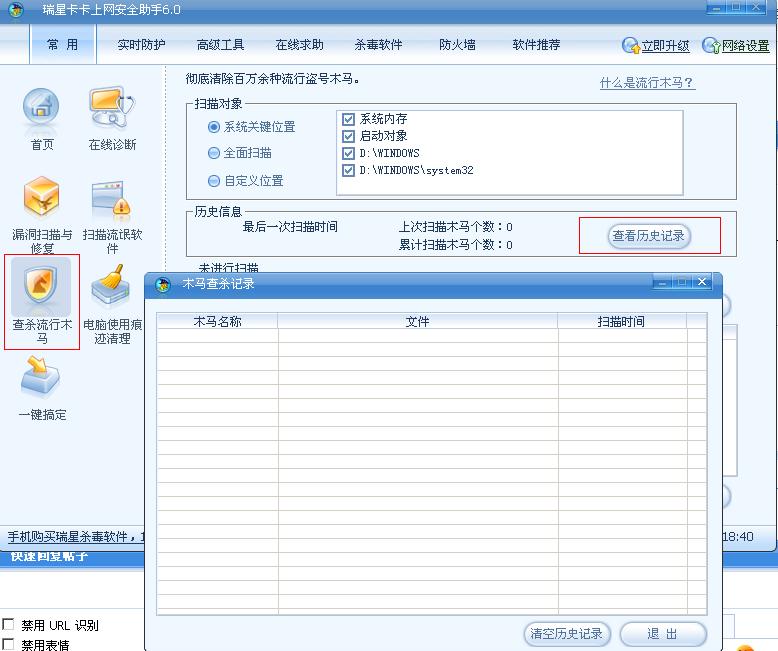The width and height of the screenshot is (778, 651).
Task: Minimize the 木马查杀记录 dialog
Action: tap(662, 282)
